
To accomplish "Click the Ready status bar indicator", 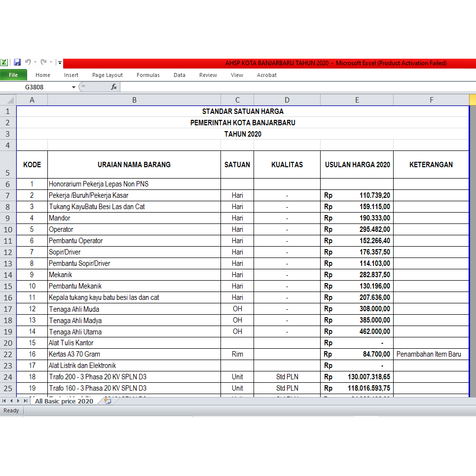I will (11, 410).
